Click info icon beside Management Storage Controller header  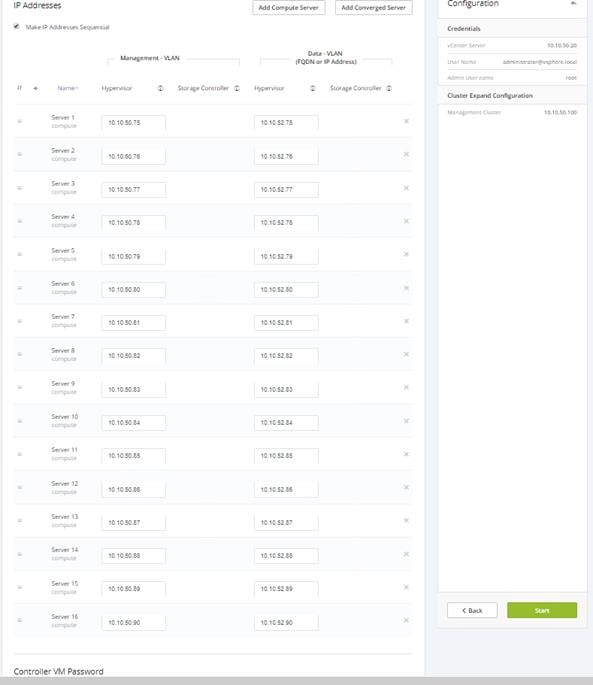tap(237, 88)
